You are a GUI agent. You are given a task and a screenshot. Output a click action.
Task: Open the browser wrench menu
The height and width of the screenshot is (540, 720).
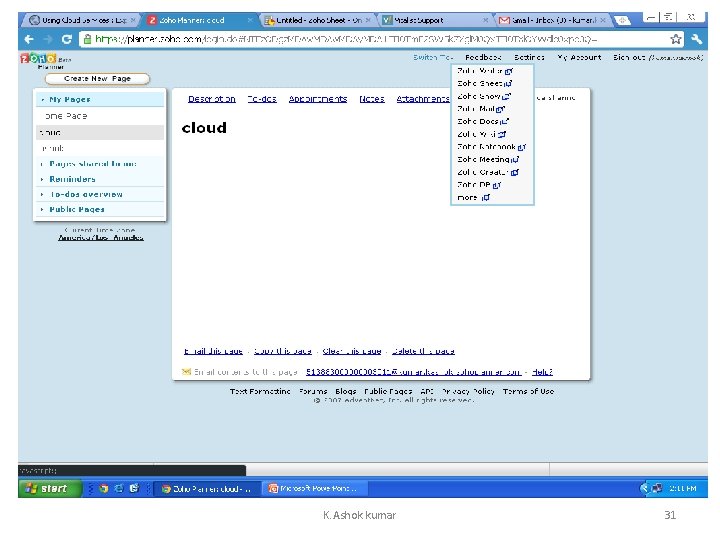697,39
